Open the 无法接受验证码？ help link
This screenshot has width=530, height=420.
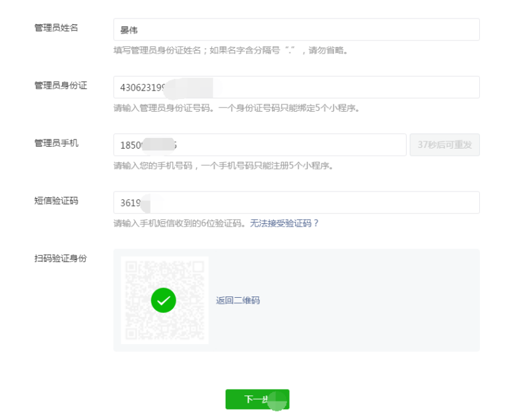click(x=284, y=223)
